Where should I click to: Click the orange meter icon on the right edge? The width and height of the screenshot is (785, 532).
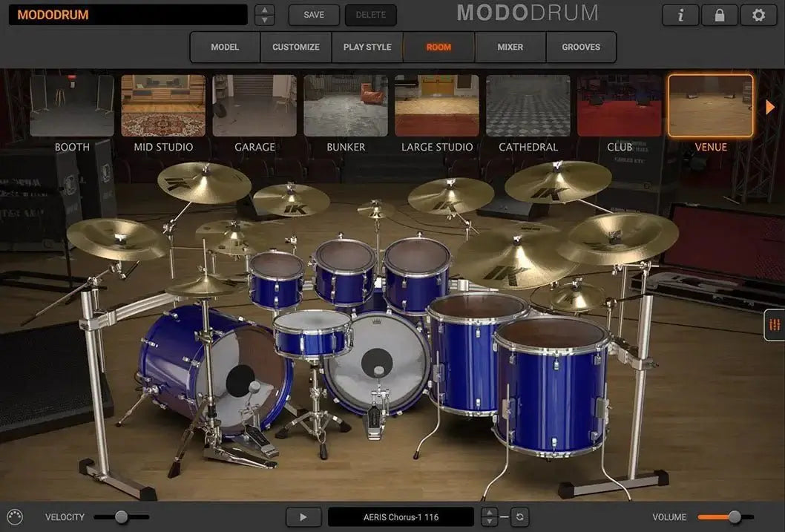click(774, 324)
